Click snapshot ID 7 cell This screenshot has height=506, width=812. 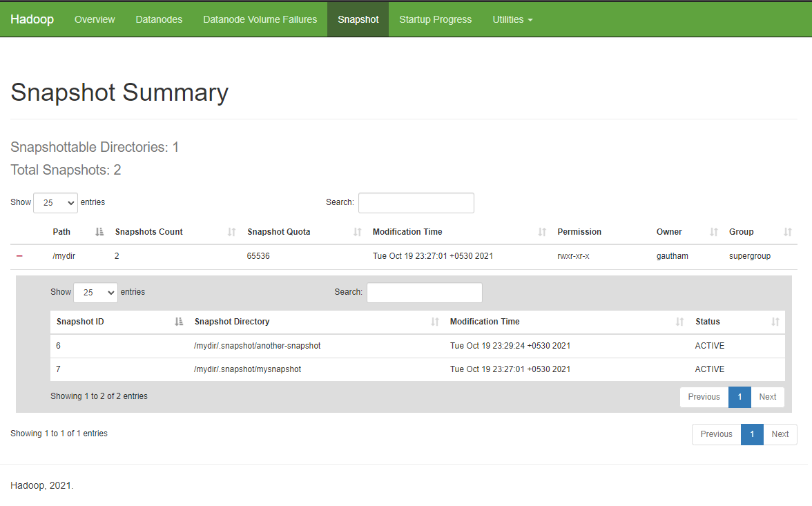[59, 369]
